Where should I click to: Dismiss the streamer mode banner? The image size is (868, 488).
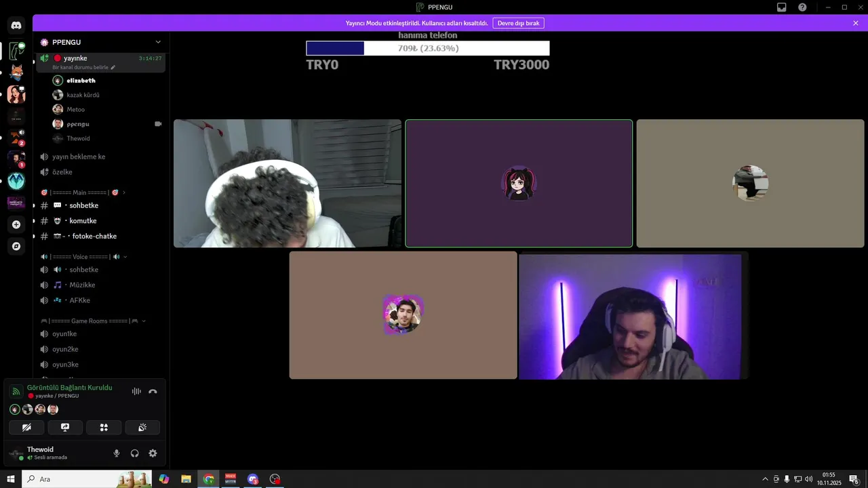[x=856, y=23]
